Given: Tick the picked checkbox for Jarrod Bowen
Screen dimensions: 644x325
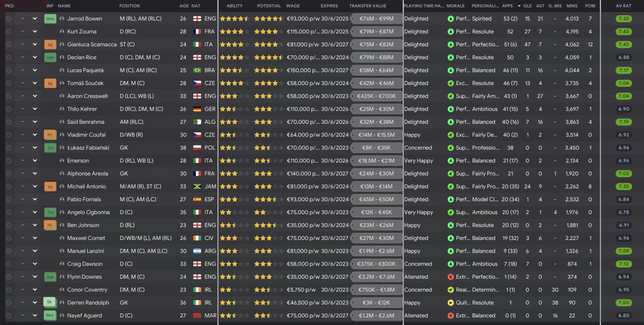Looking at the screenshot, I should click(9, 19).
